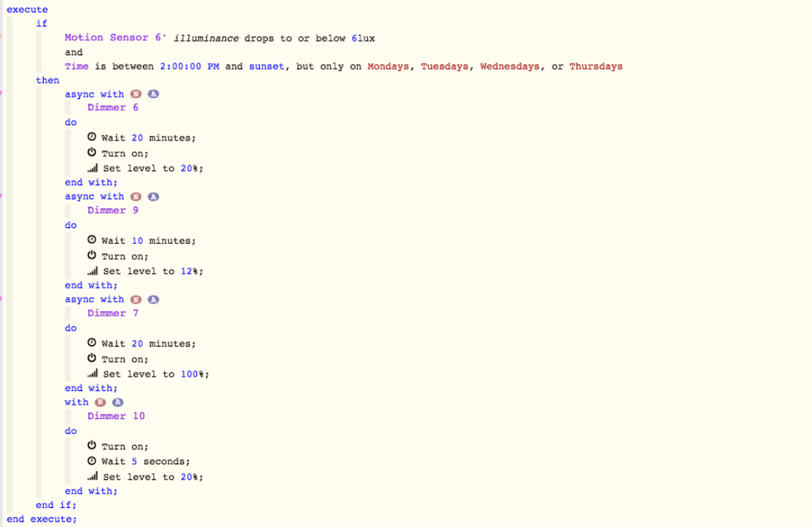
Task: Click the 'end if;' statement
Action: [56, 505]
